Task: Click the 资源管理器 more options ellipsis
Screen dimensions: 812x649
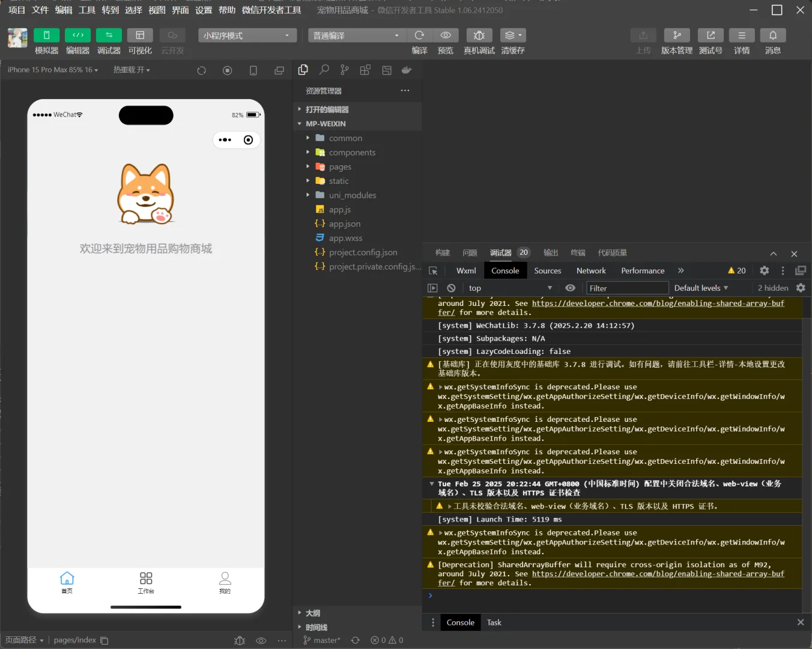Action: [x=405, y=91]
